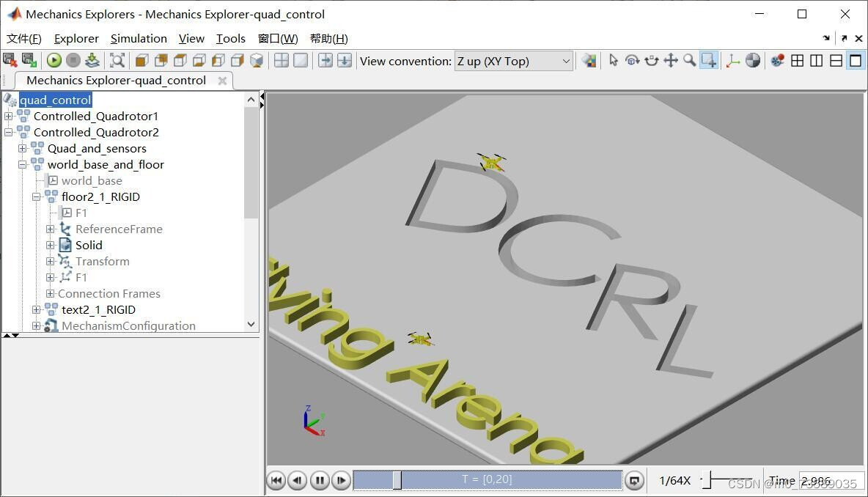Select the Right view cube icon
Image resolution: width=868 pixels, height=497 pixels.
click(x=238, y=60)
